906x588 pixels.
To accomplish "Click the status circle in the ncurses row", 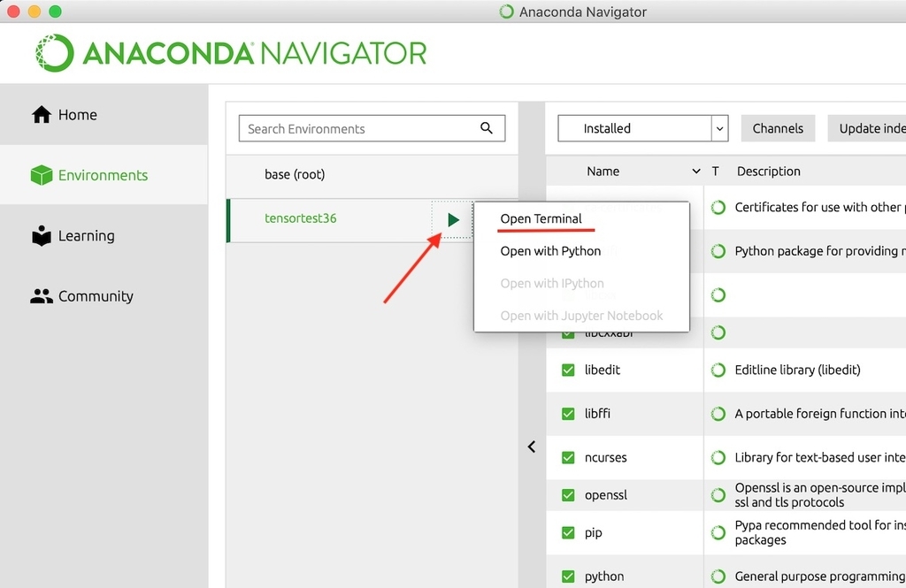I will tap(718, 457).
